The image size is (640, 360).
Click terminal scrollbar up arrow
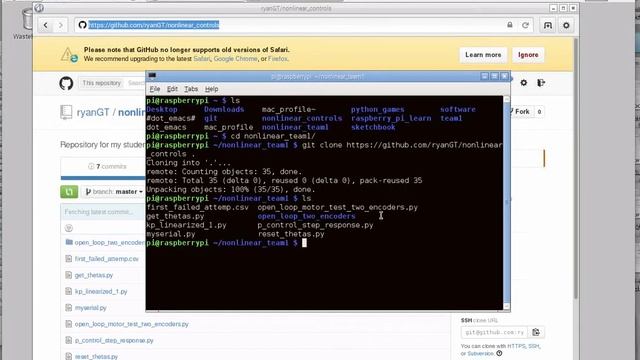pos(507,99)
